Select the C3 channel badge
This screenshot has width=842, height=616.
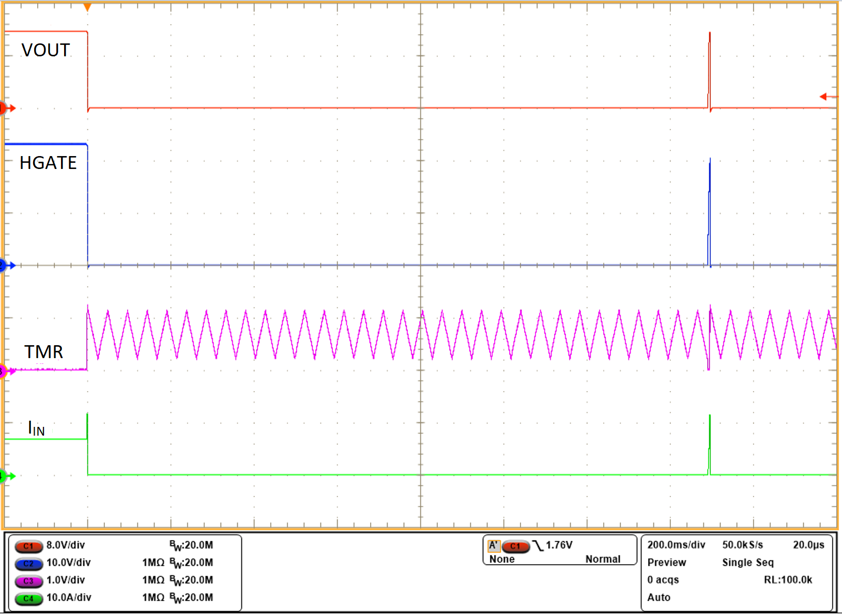click(x=28, y=580)
